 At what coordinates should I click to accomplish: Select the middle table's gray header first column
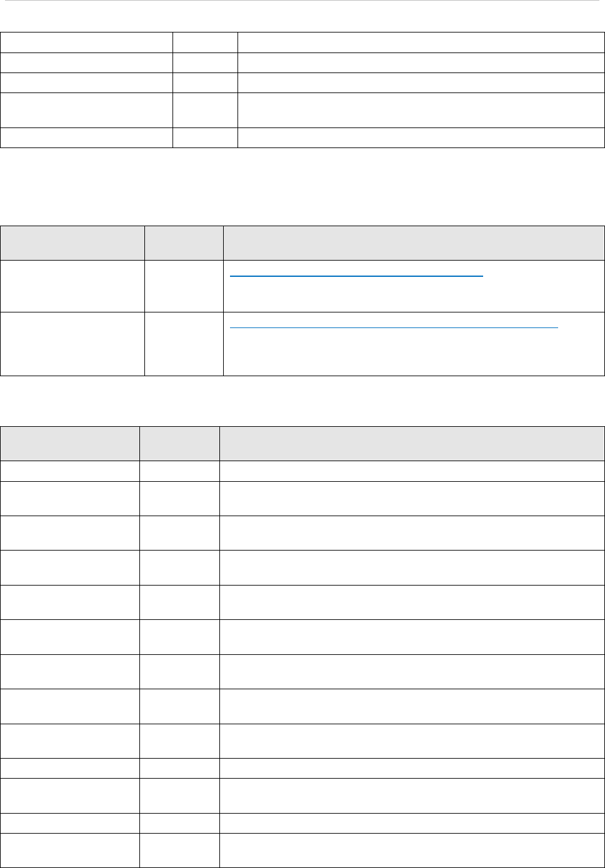point(72,242)
